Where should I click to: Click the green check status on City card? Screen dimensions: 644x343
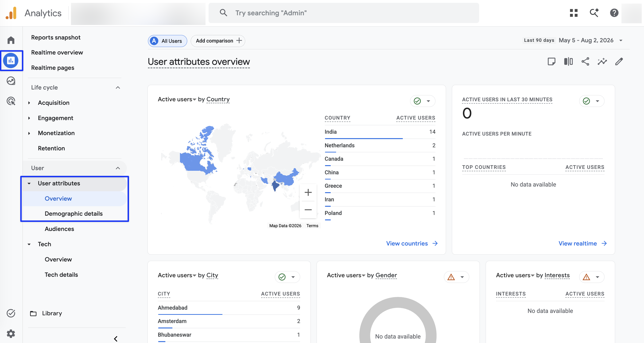(x=282, y=277)
